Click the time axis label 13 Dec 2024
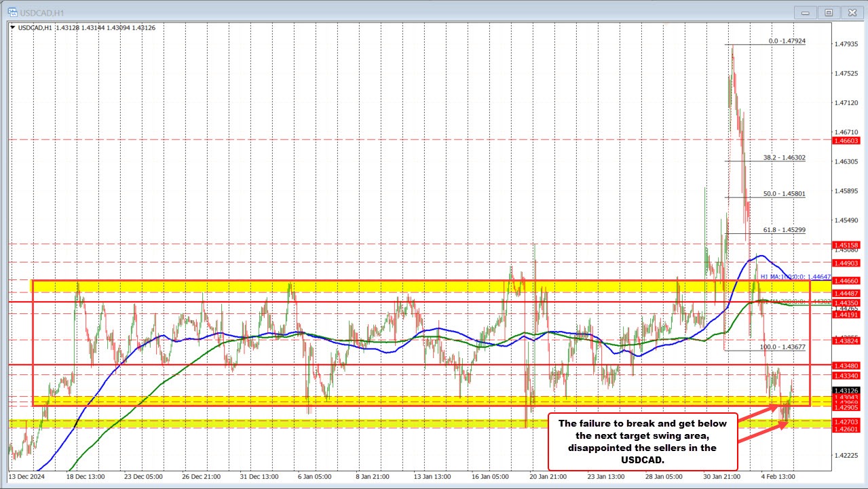This screenshot has height=489, width=868. 27,476
